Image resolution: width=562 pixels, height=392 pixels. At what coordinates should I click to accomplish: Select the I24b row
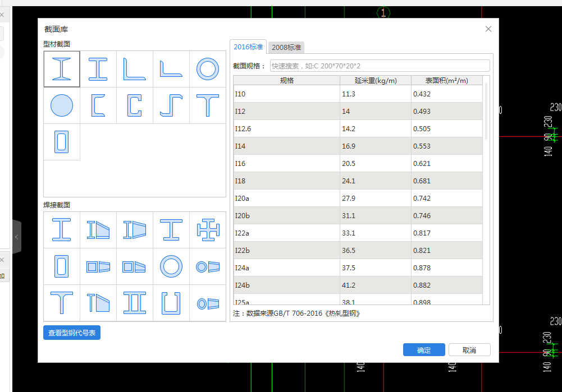pyautogui.click(x=358, y=285)
